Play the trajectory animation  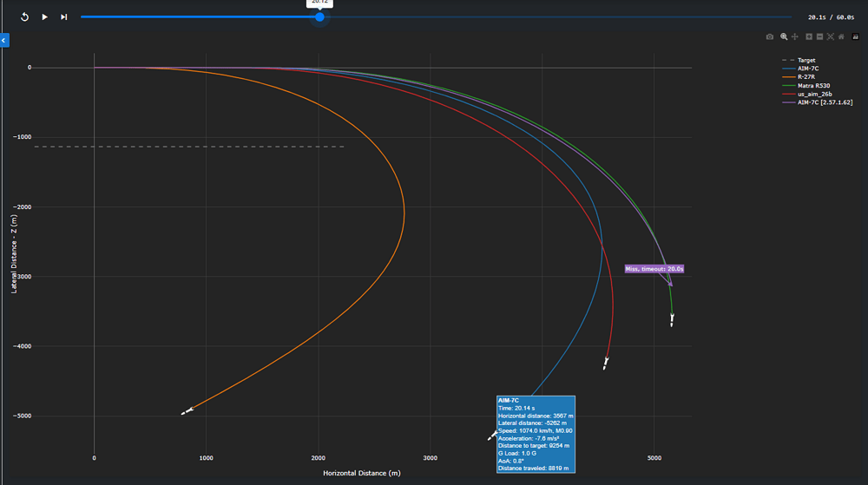(x=44, y=17)
